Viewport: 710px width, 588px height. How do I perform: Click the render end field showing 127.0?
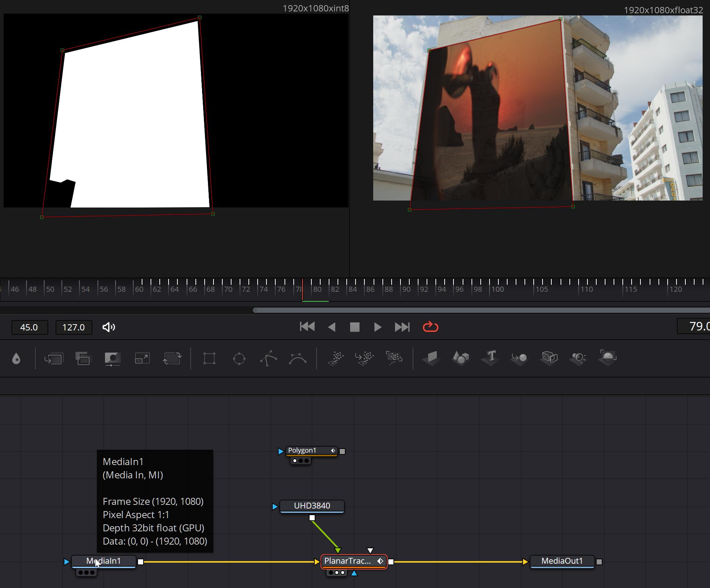pos(74,327)
